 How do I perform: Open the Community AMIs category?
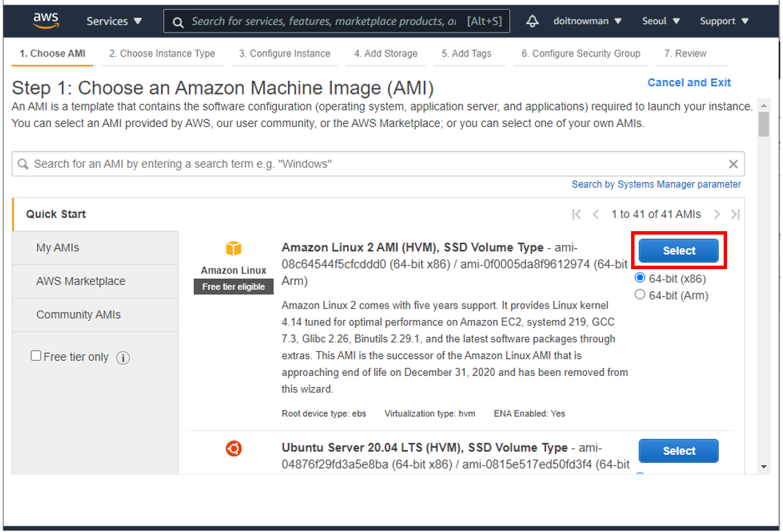pos(95,315)
